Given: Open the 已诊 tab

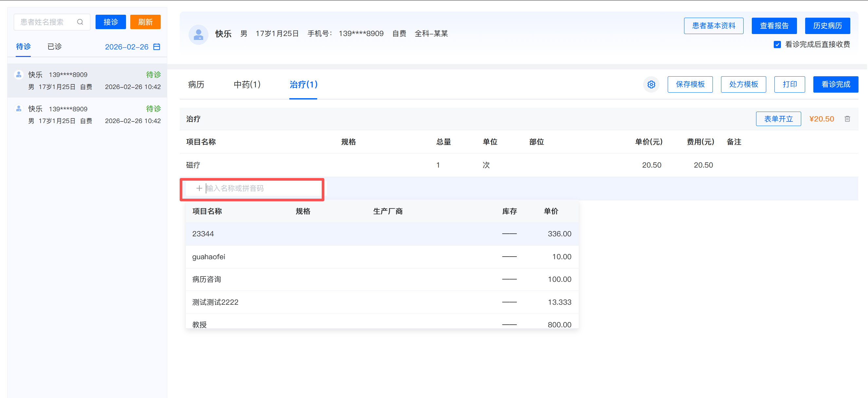Looking at the screenshot, I should coord(54,46).
